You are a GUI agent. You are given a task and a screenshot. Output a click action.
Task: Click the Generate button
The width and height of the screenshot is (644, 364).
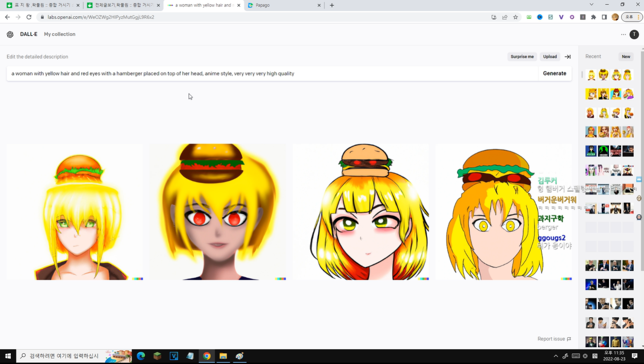(x=555, y=73)
